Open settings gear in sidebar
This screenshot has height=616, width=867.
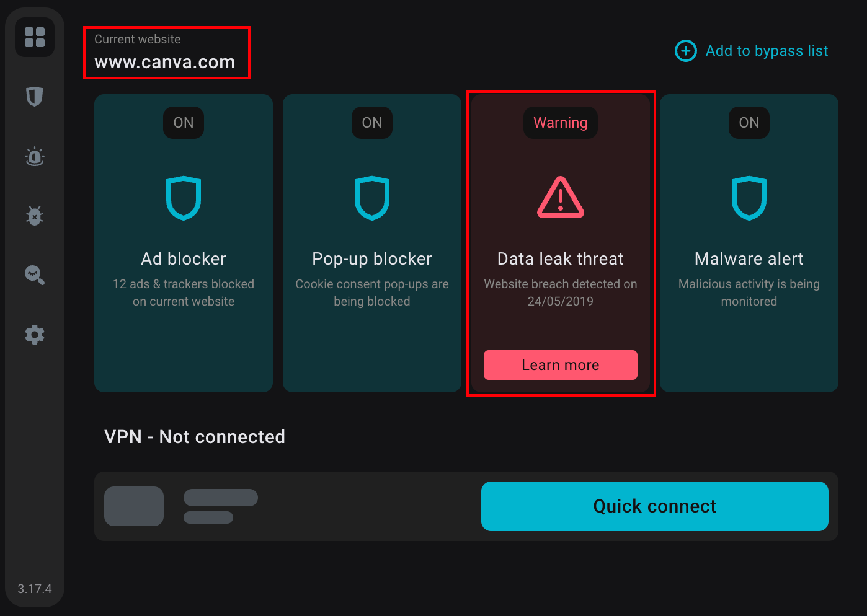[x=35, y=335]
